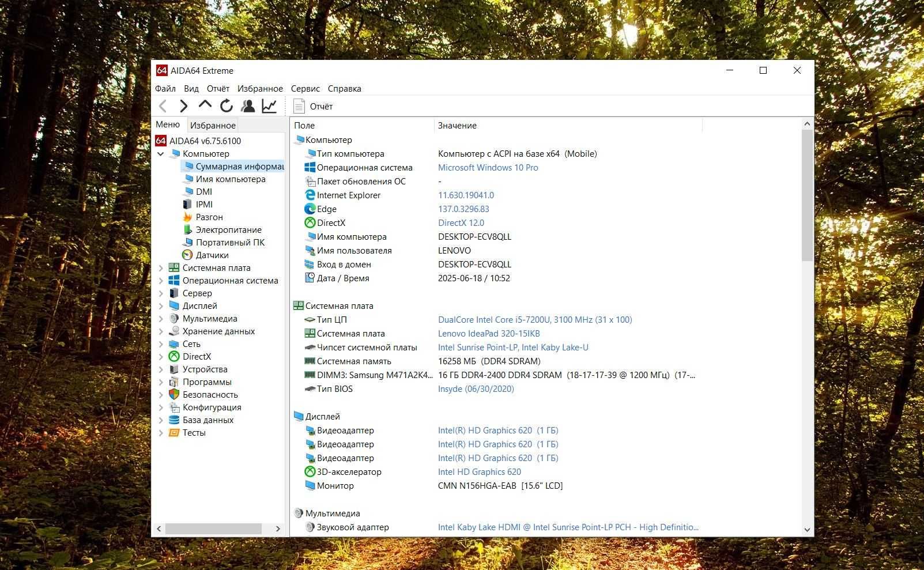
Task: Click the Back navigation arrow in toolbar
Action: 163,106
